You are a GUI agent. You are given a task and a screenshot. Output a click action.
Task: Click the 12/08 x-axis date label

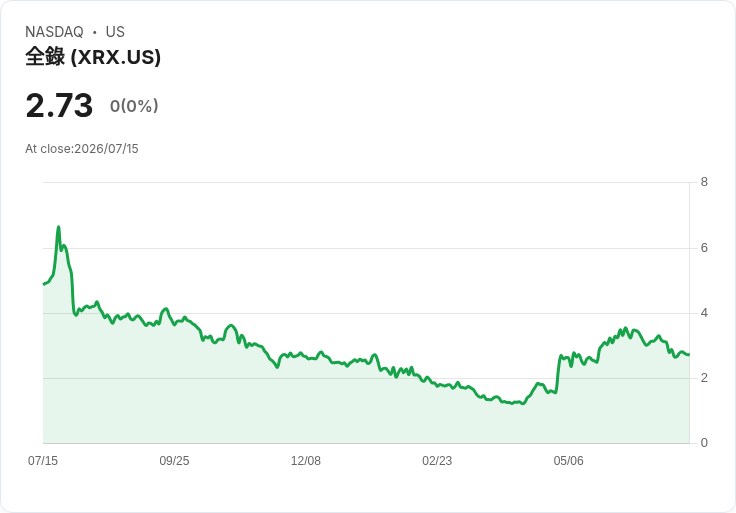306,460
